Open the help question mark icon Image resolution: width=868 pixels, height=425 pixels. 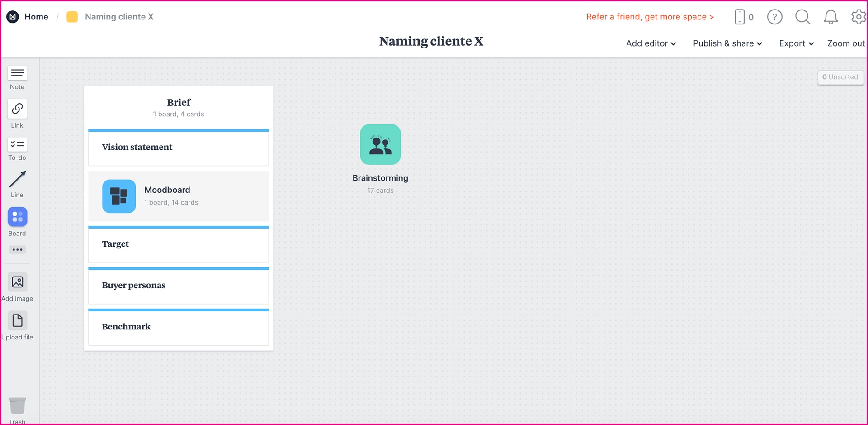click(x=774, y=17)
